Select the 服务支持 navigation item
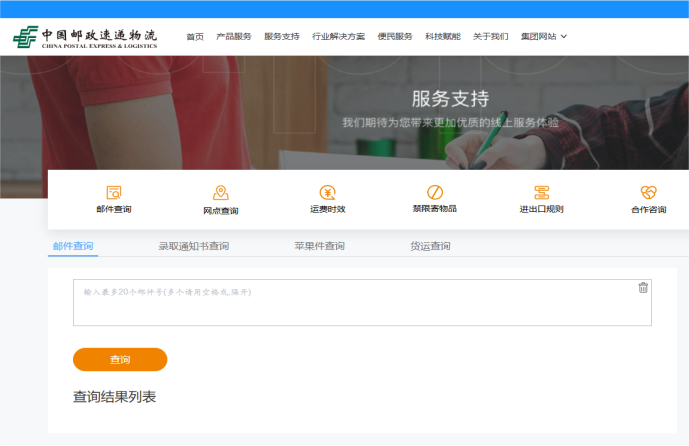Screen dimensions: 689x446 pyautogui.click(x=282, y=37)
